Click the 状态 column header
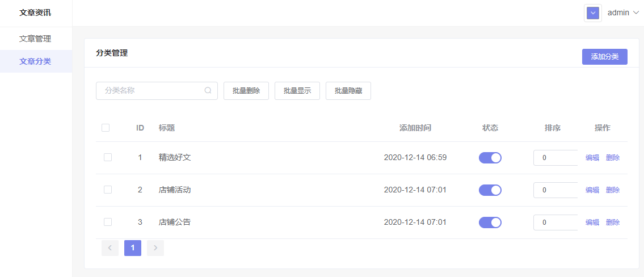Screen dimensions: 644x277 [x=490, y=128]
